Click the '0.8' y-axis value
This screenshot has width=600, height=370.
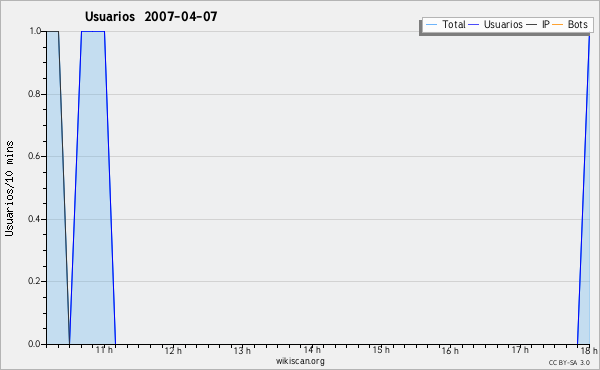click(34, 94)
